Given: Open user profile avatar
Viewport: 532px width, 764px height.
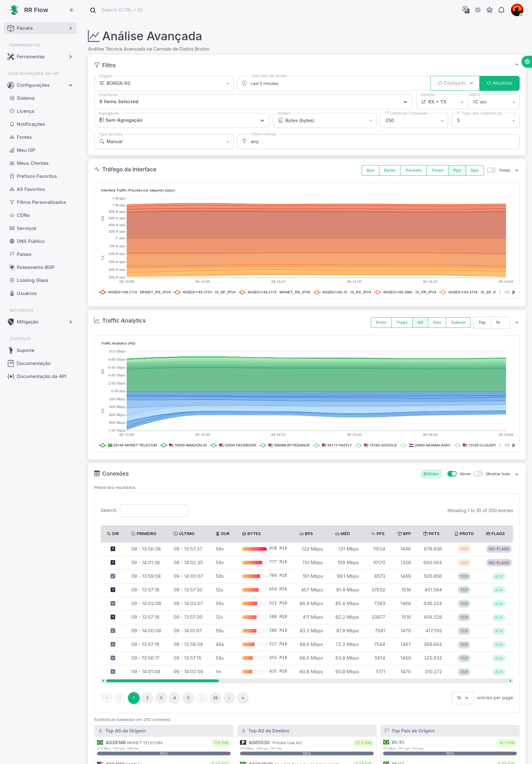Looking at the screenshot, I should (517, 10).
